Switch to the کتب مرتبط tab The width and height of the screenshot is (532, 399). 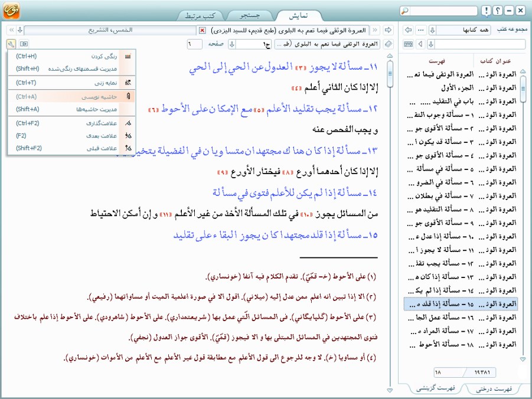tap(200, 15)
